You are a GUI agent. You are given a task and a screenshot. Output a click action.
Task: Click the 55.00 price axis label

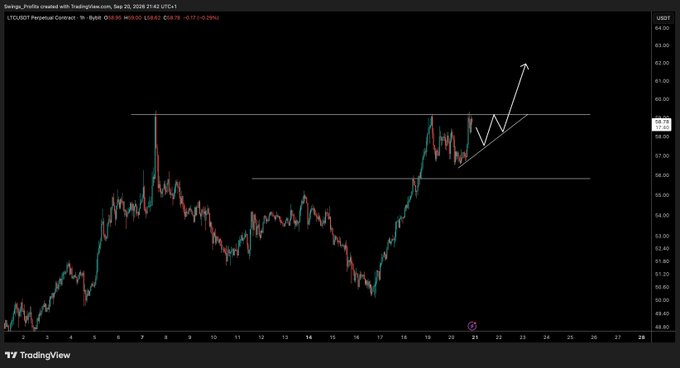662,195
